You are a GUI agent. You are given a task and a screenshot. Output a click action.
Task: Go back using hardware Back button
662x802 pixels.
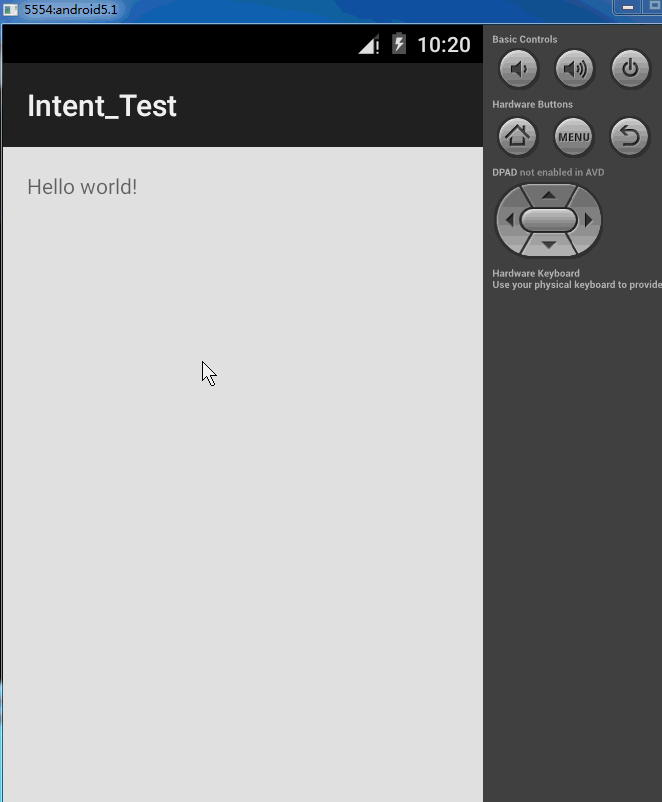tap(630, 137)
